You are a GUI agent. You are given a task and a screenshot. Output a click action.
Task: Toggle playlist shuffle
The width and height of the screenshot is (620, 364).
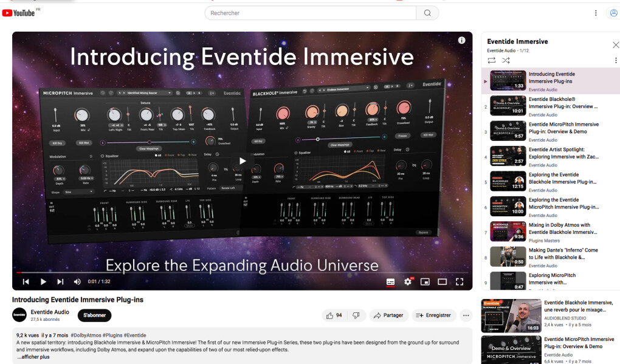(x=506, y=61)
